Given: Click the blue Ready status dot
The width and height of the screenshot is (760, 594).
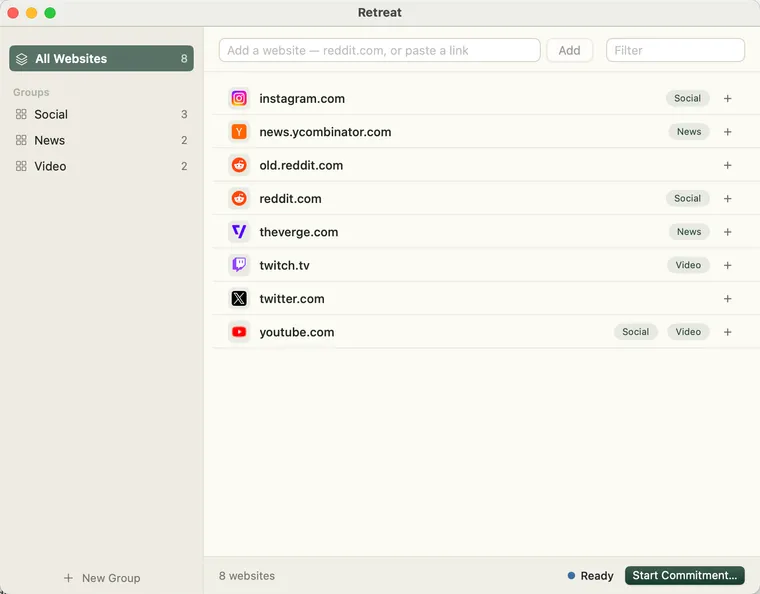Looking at the screenshot, I should [x=571, y=576].
